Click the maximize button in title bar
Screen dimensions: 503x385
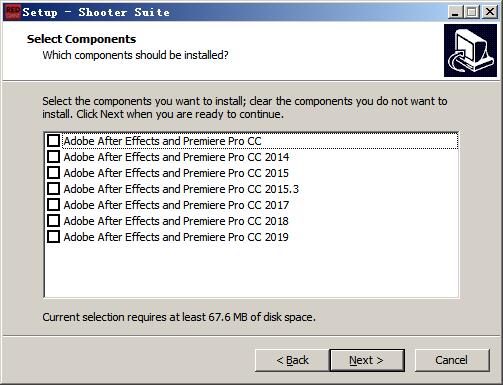point(472,12)
